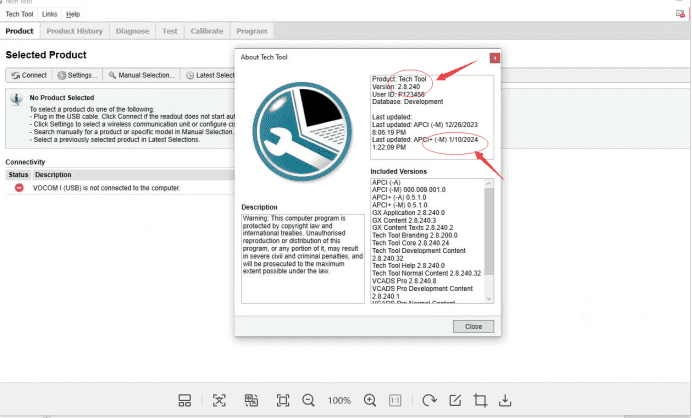692x418 pixels.
Task: Select 'VCADS Pro 2.8.240.8' entry
Action: (404, 281)
